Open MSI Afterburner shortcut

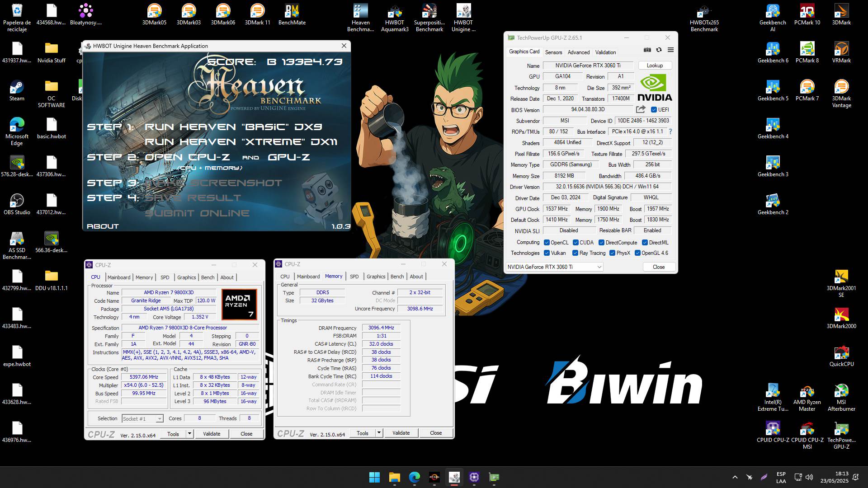841,397
